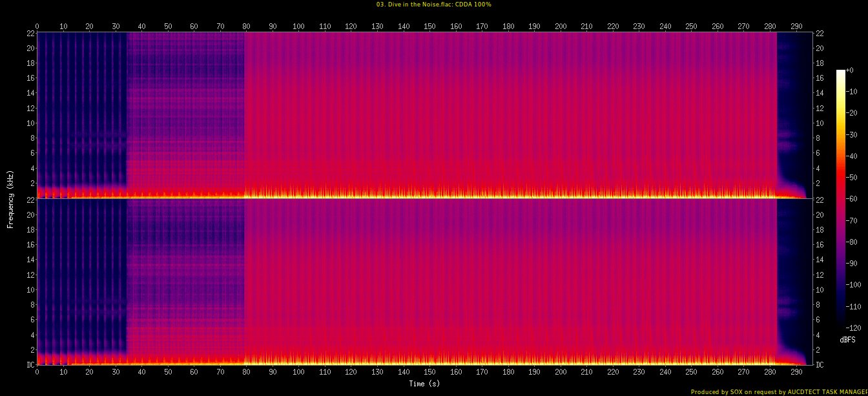Select the 250 second mark on bottom time axis
This screenshot has width=868, height=396.
pyautogui.click(x=692, y=373)
